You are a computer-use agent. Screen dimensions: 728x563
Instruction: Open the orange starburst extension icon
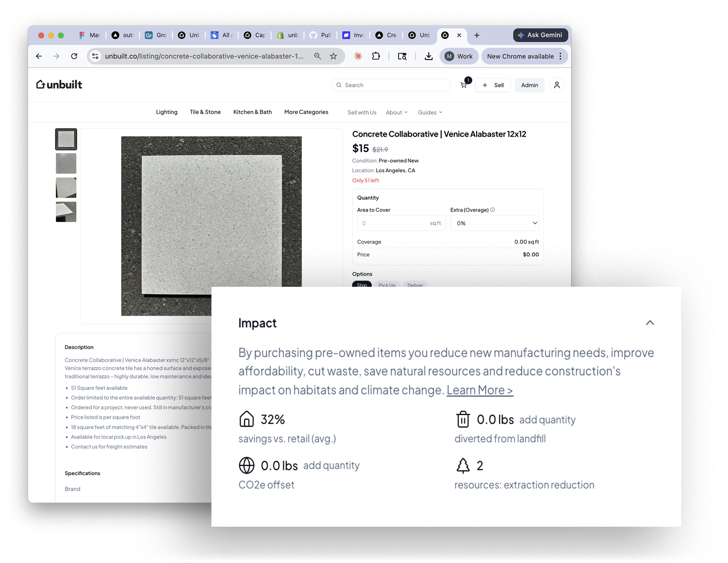pos(358,56)
